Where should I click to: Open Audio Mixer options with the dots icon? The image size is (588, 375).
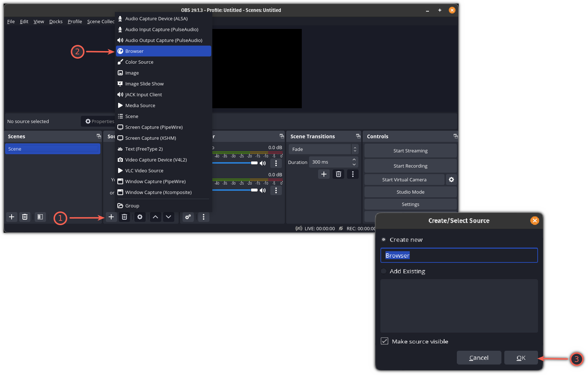[276, 163]
